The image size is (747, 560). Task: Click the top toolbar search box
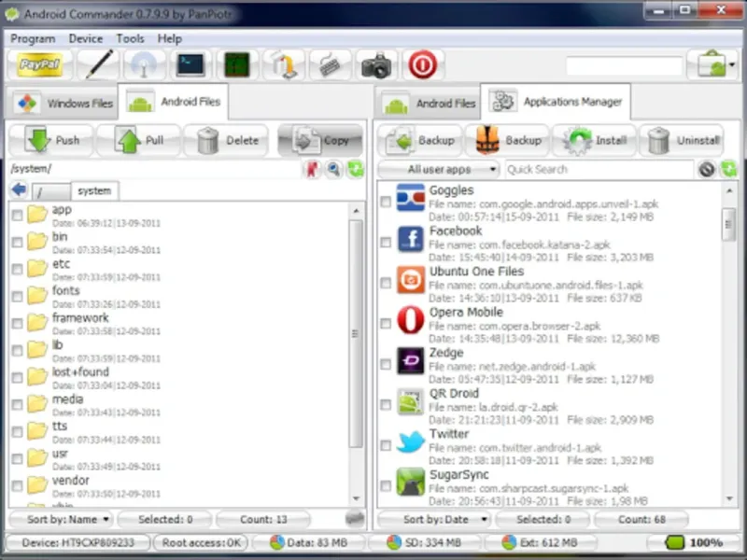(x=624, y=65)
